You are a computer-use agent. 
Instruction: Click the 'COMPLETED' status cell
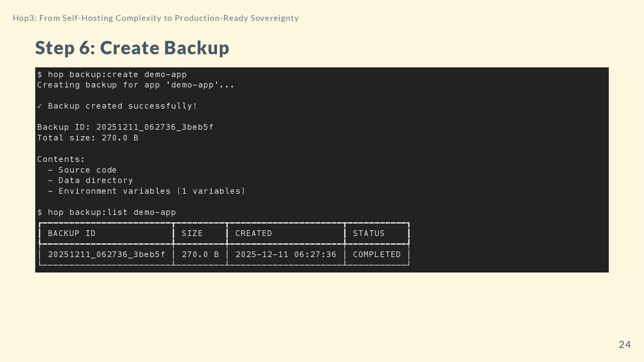coord(377,255)
